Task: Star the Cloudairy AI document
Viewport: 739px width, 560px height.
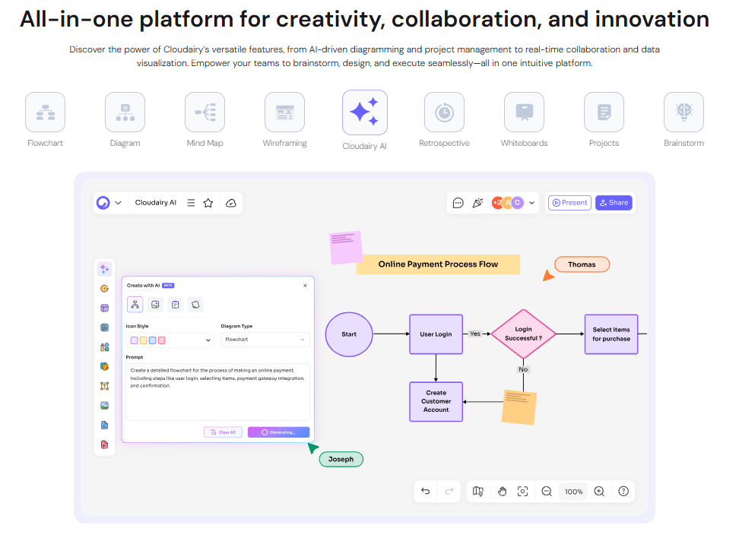Action: click(208, 203)
